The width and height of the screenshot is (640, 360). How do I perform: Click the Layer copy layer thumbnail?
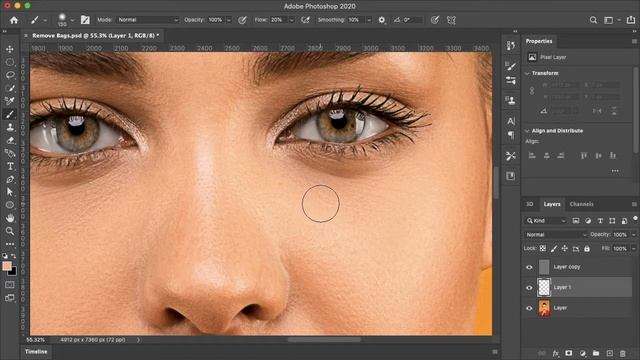[544, 267]
